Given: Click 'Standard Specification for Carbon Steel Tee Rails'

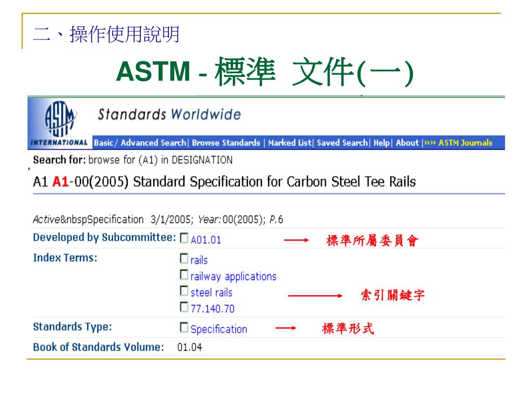Looking at the screenshot, I should pyautogui.click(x=274, y=182).
